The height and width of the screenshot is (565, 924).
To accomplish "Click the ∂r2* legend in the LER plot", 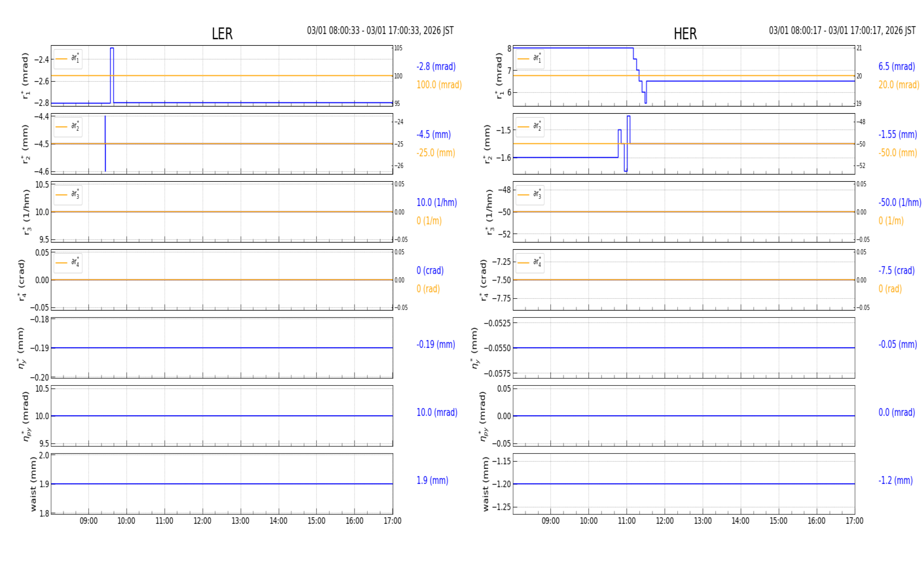I will (x=68, y=127).
